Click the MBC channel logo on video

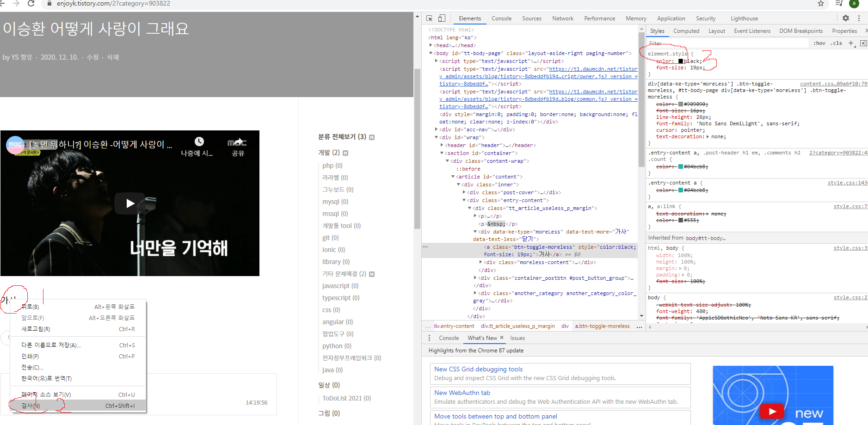coord(15,145)
